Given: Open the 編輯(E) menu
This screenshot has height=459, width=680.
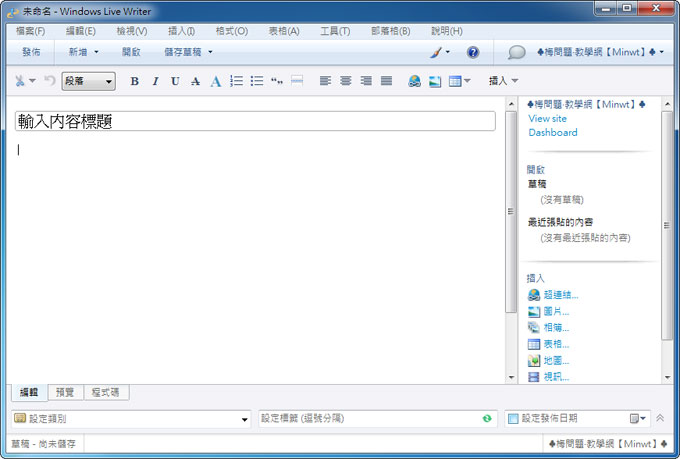Looking at the screenshot, I should point(81,31).
